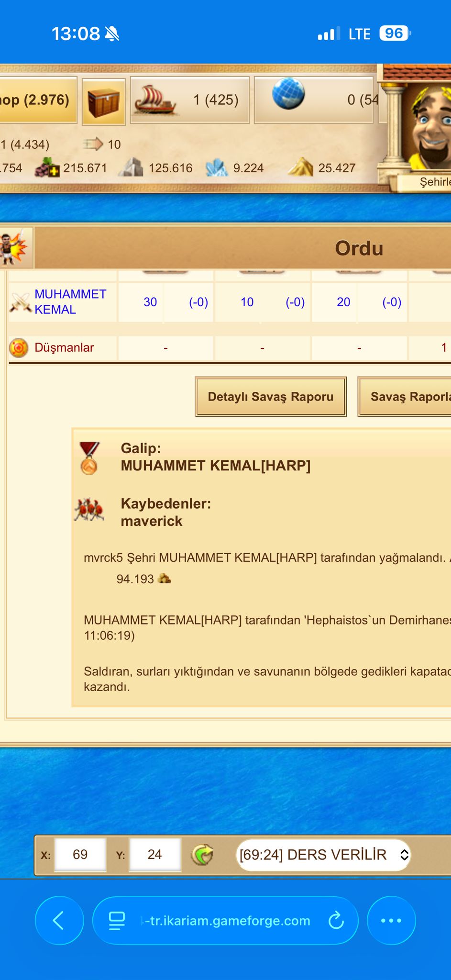Screen dimensions: 451x980
Task: Click the marble amount 125.616
Action: [x=171, y=168]
